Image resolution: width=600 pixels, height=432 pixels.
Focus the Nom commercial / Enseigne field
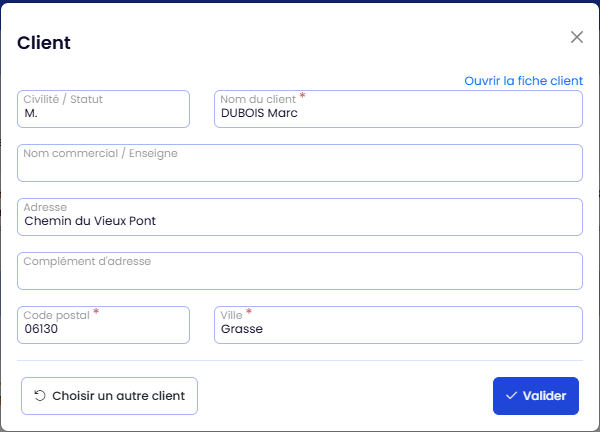299,163
